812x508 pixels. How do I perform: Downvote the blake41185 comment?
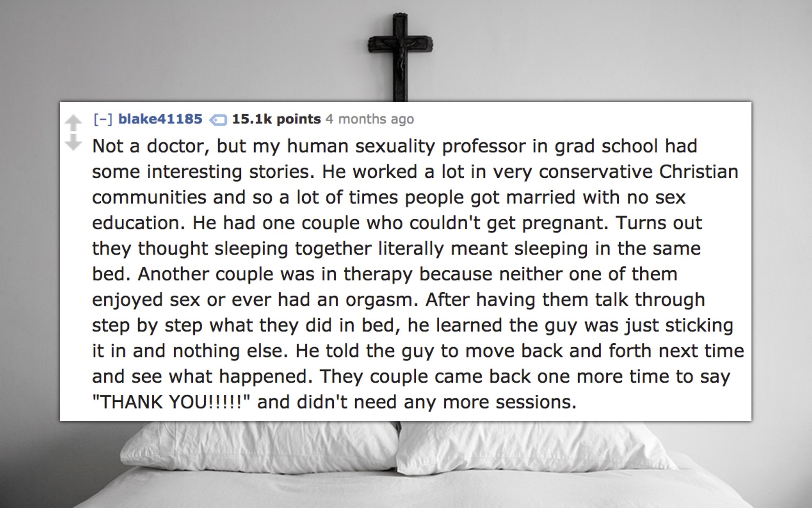pyautogui.click(x=73, y=142)
